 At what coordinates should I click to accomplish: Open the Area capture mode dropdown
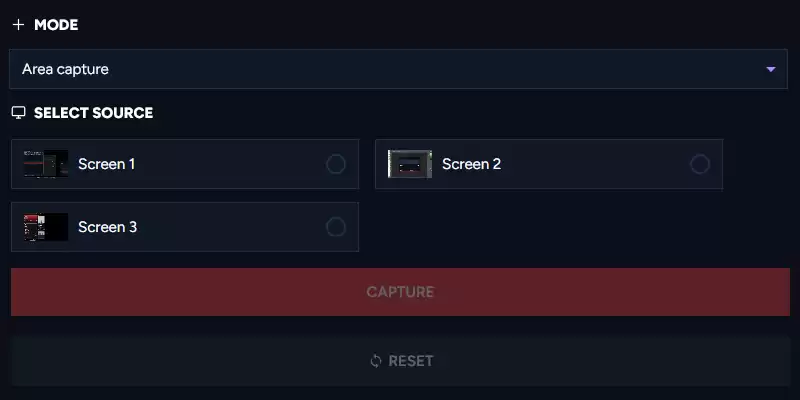tap(398, 69)
